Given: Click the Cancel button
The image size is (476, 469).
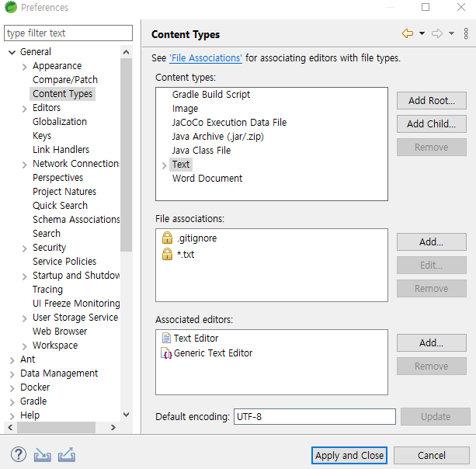Looking at the screenshot, I should coord(432,455).
